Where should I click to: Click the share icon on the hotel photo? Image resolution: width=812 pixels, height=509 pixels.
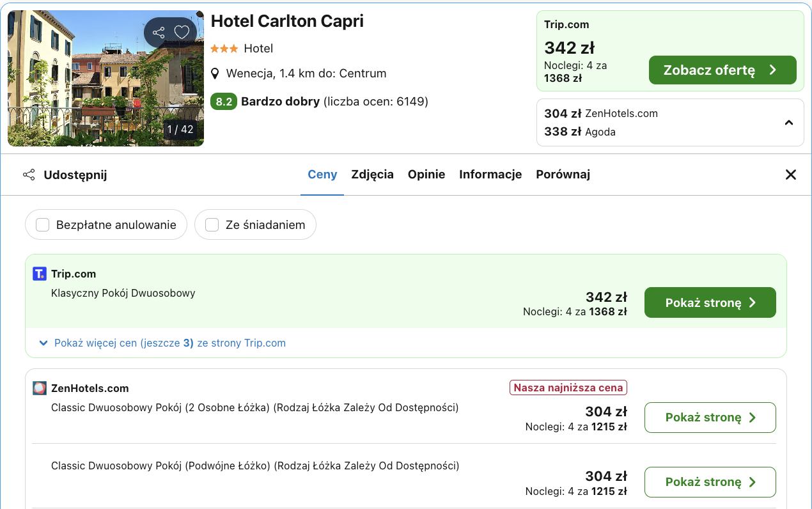point(157,32)
